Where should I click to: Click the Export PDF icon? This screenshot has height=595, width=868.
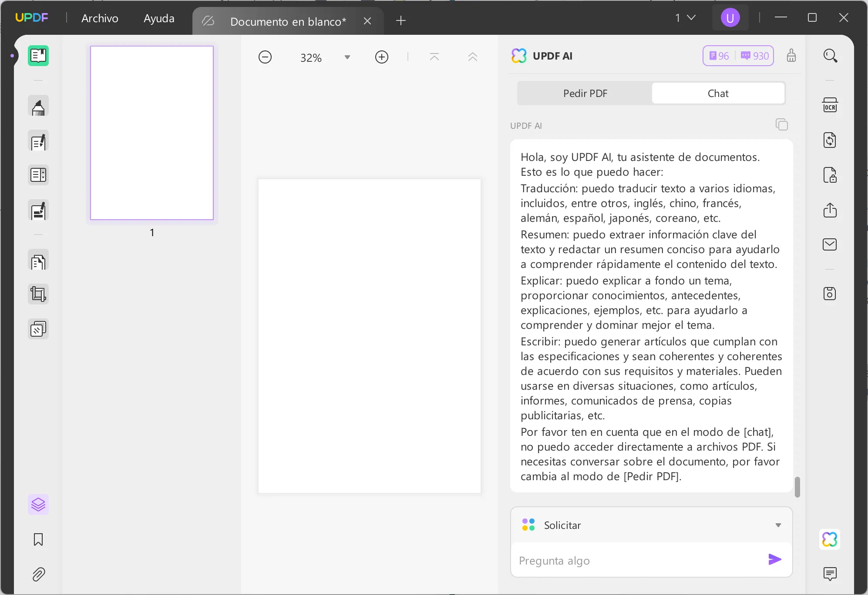click(x=830, y=210)
